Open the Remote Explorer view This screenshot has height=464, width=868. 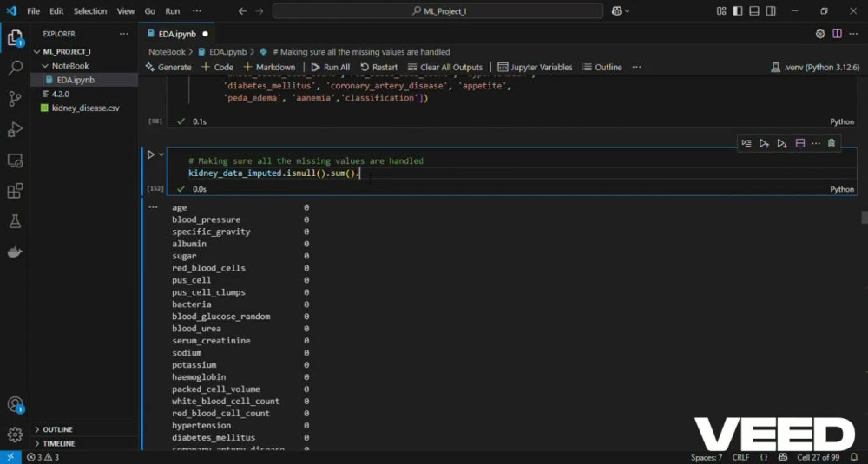(15, 160)
